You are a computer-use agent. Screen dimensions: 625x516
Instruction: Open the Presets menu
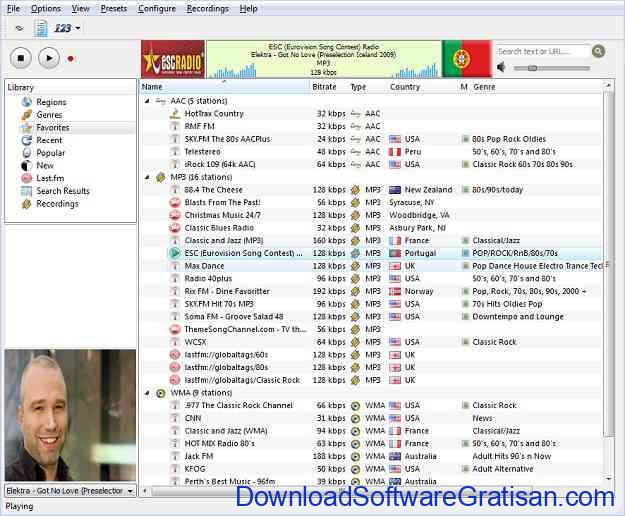coord(114,8)
